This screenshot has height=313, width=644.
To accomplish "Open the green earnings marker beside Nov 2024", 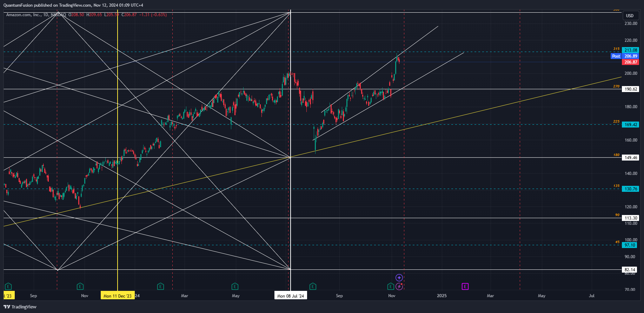I will [x=390, y=287].
